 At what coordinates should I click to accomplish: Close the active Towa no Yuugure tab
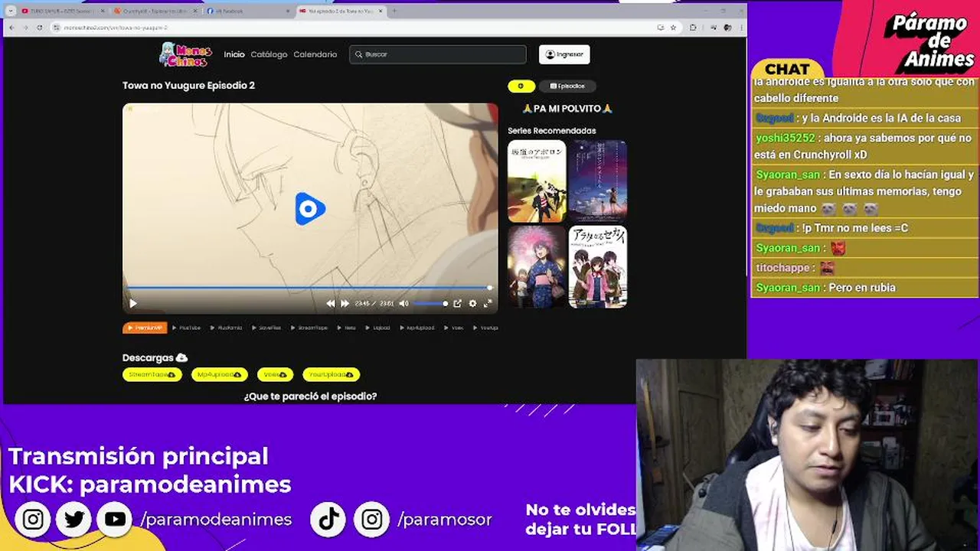[381, 11]
